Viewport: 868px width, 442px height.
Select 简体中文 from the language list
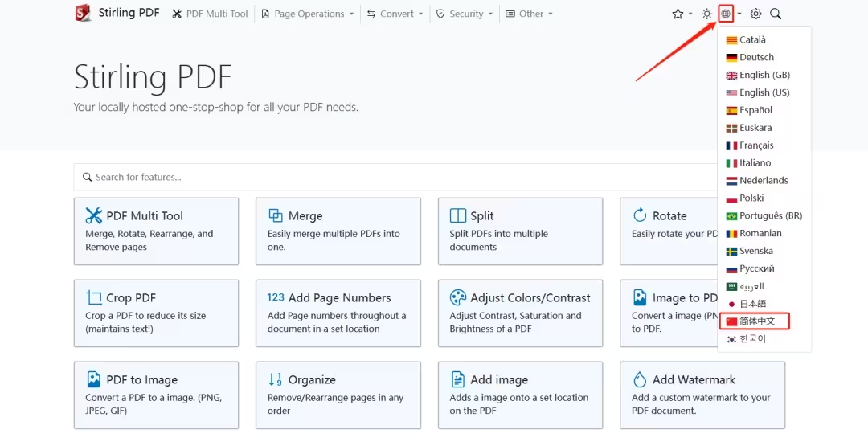pyautogui.click(x=755, y=321)
